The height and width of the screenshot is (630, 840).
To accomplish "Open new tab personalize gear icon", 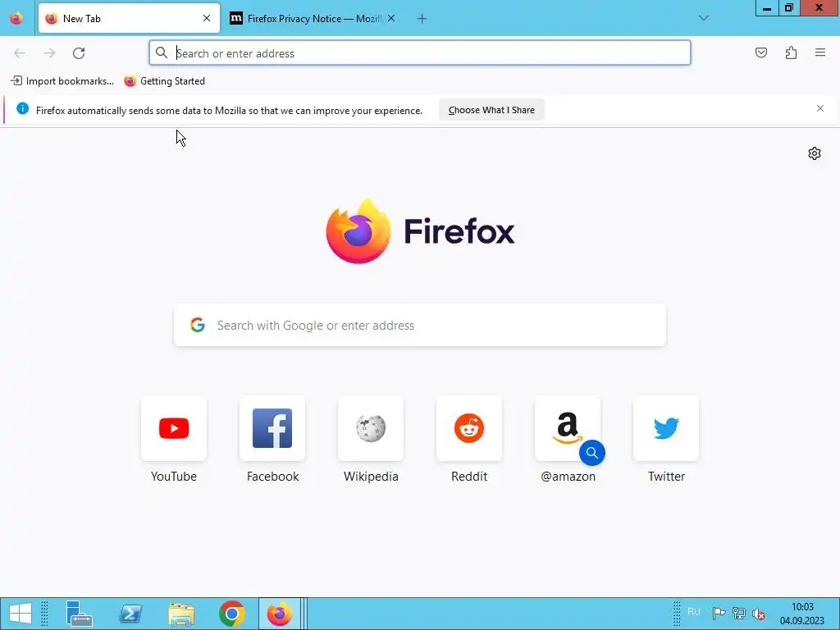I will (815, 153).
